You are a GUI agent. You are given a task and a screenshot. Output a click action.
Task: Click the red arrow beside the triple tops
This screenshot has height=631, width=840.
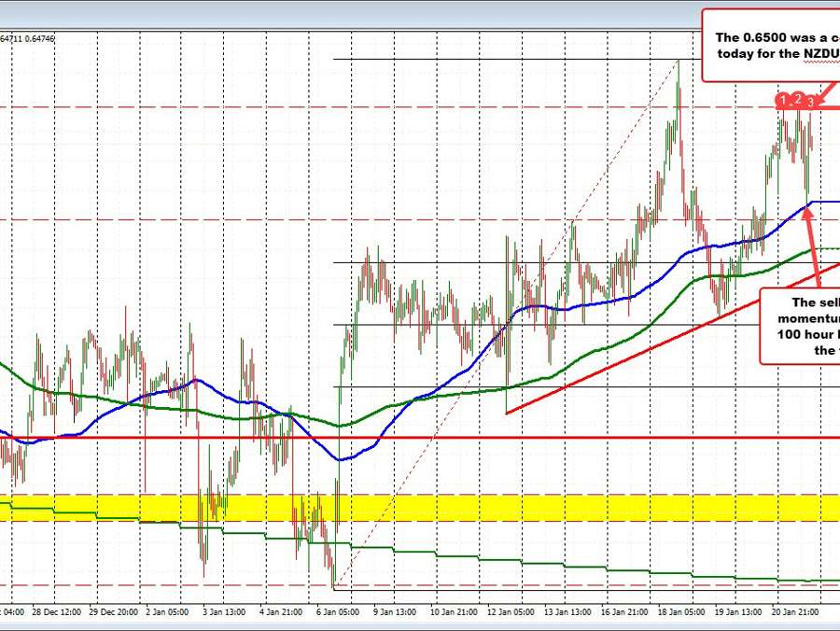(826, 93)
